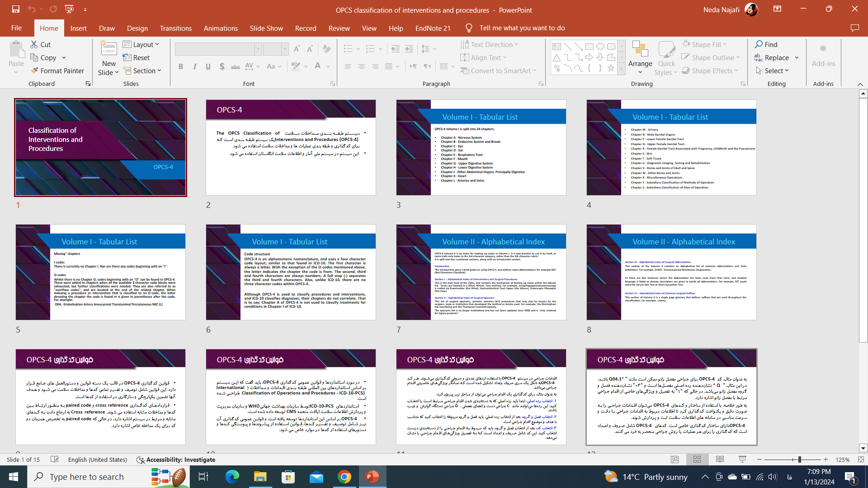Image resolution: width=868 pixels, height=488 pixels.
Task: Open Google Chrome from the taskbar
Action: tap(344, 477)
